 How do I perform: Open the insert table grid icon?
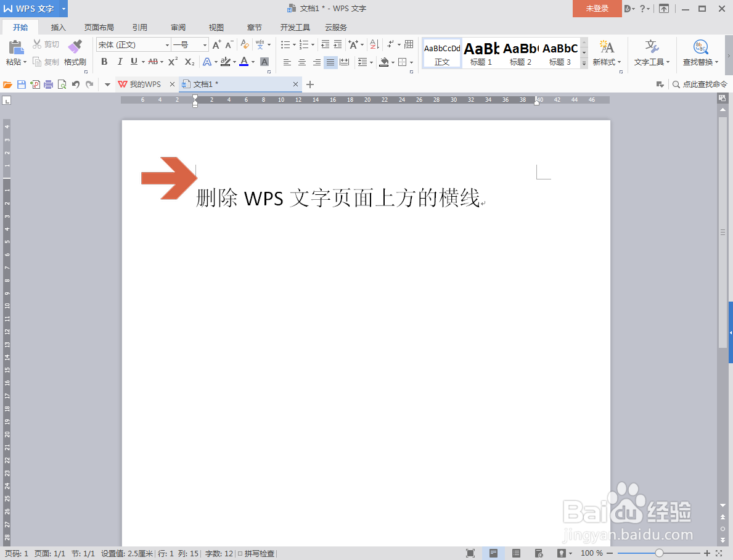pos(409,44)
